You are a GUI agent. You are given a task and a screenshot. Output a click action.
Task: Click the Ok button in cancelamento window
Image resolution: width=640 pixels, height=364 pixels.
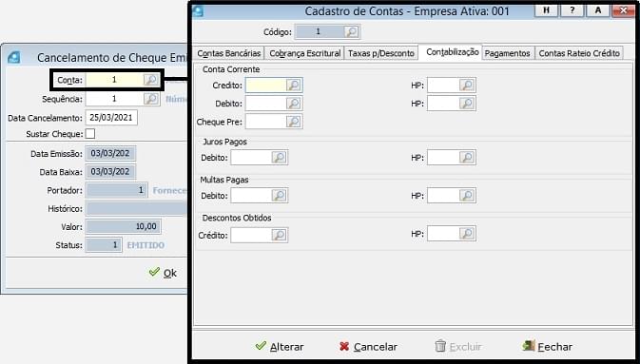click(163, 273)
